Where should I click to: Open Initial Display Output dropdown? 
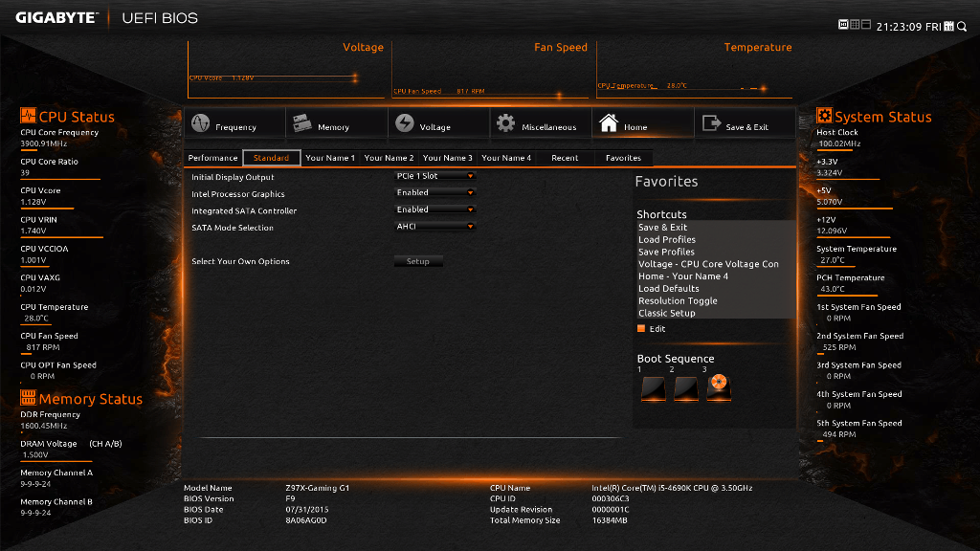(x=435, y=176)
